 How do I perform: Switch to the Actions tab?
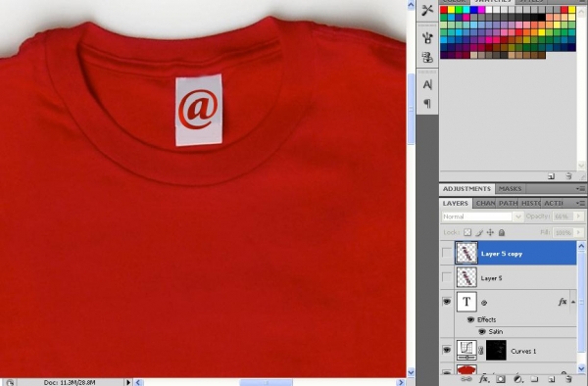coord(553,203)
